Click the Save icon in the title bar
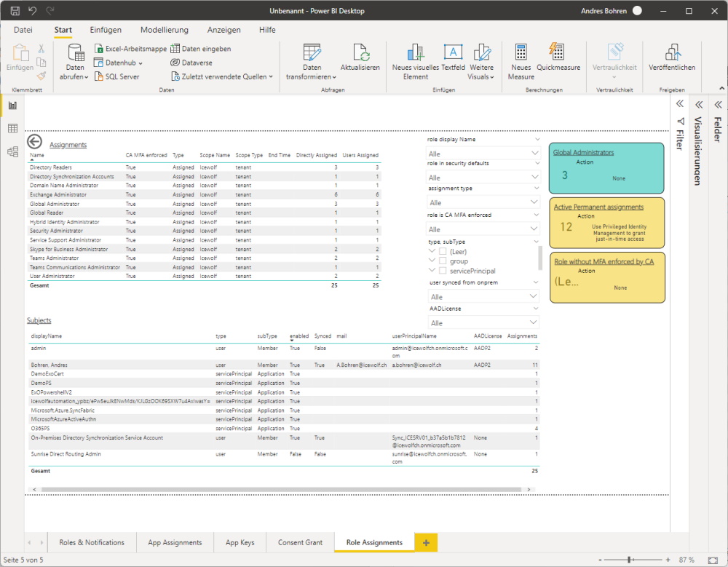Screen dimensions: 728x567 point(15,11)
